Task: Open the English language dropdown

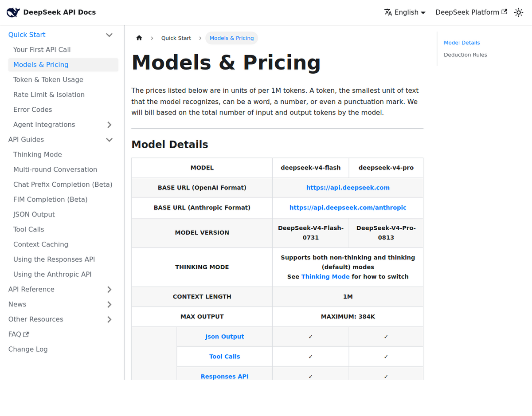Action: pyautogui.click(x=405, y=12)
